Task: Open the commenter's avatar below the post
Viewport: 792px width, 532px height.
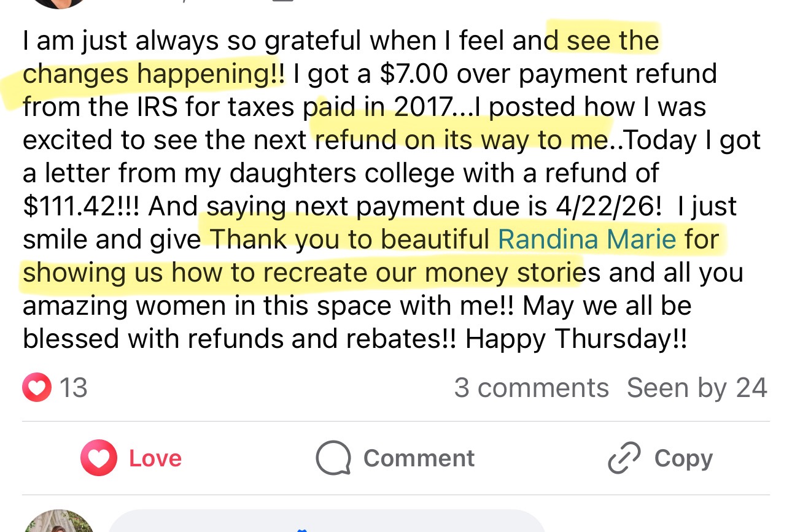Action: 58,522
